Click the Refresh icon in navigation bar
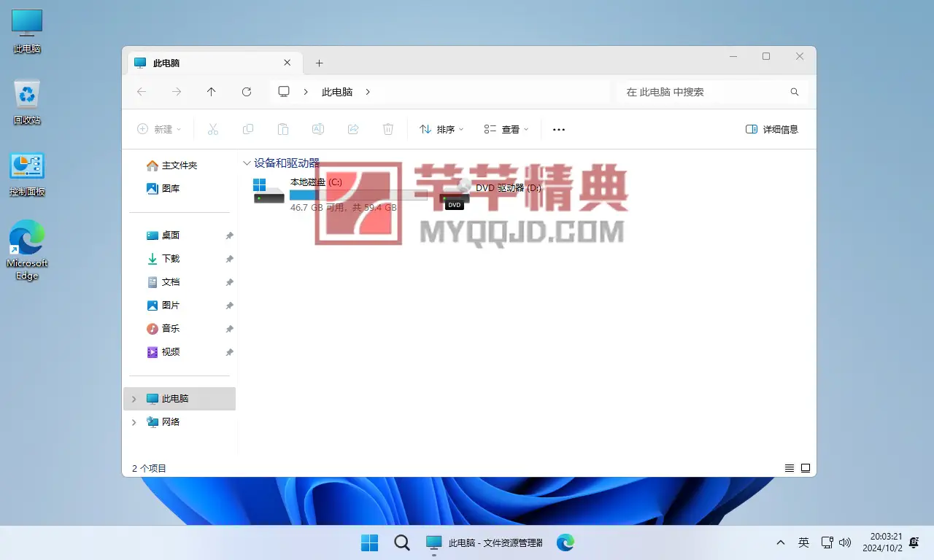This screenshot has height=560, width=934. 247,92
